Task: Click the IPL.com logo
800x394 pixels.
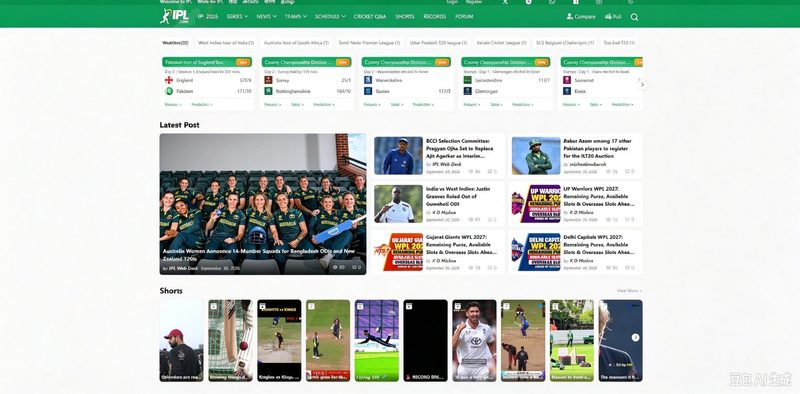Action: click(174, 16)
